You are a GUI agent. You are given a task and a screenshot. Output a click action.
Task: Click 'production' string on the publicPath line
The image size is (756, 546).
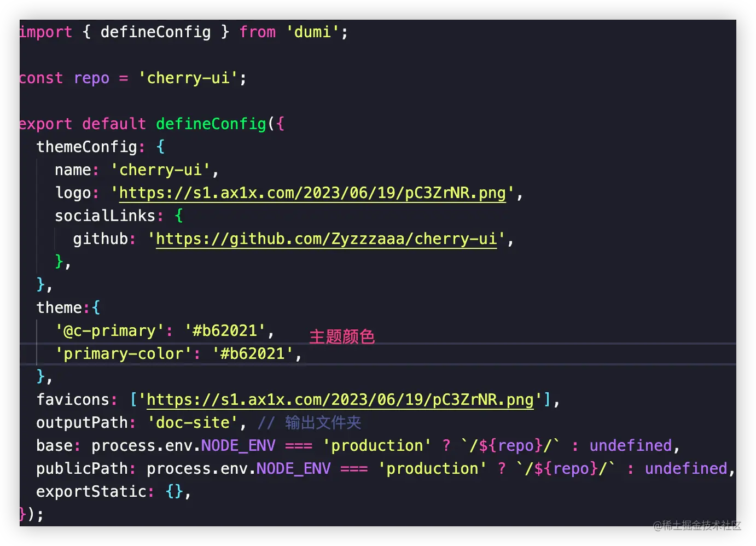[432, 469]
